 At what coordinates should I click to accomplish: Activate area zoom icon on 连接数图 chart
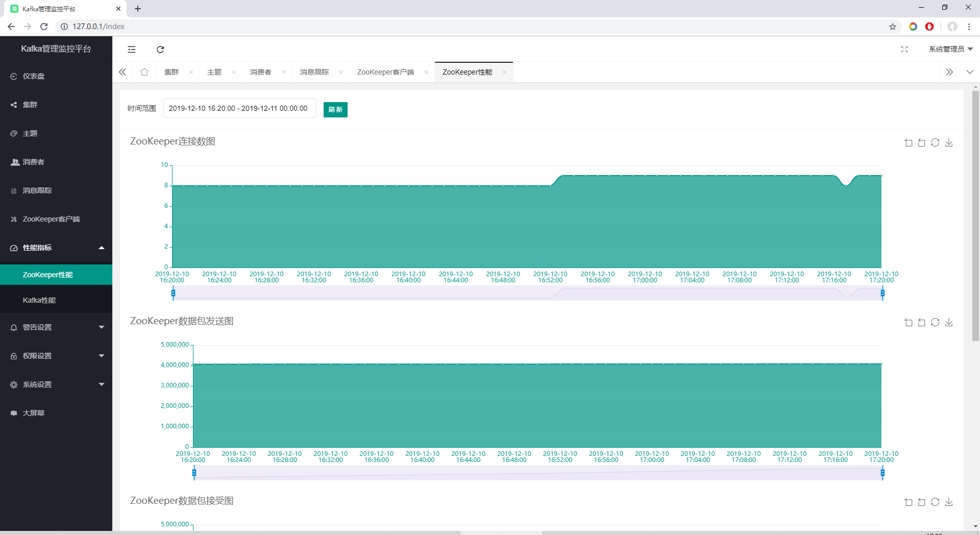909,143
